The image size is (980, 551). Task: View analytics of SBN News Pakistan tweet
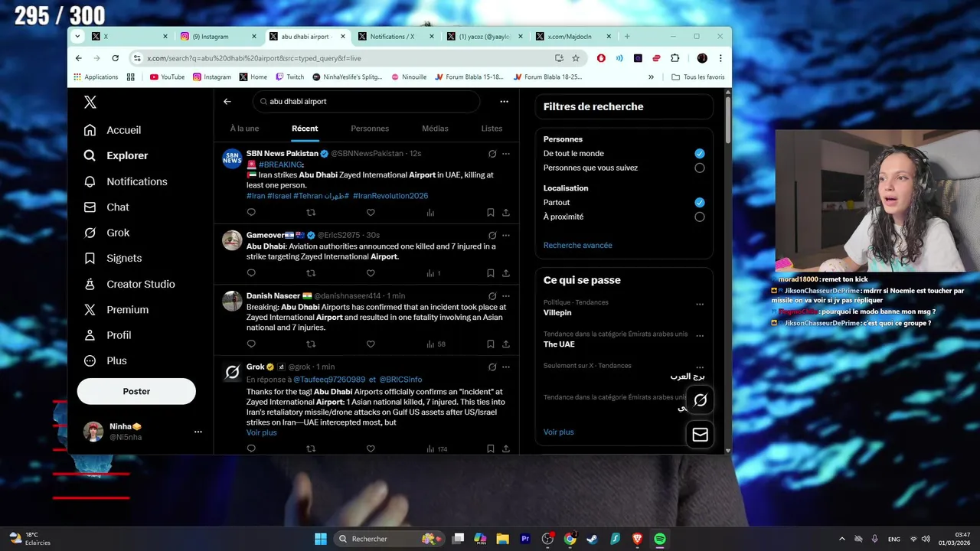pyautogui.click(x=430, y=213)
